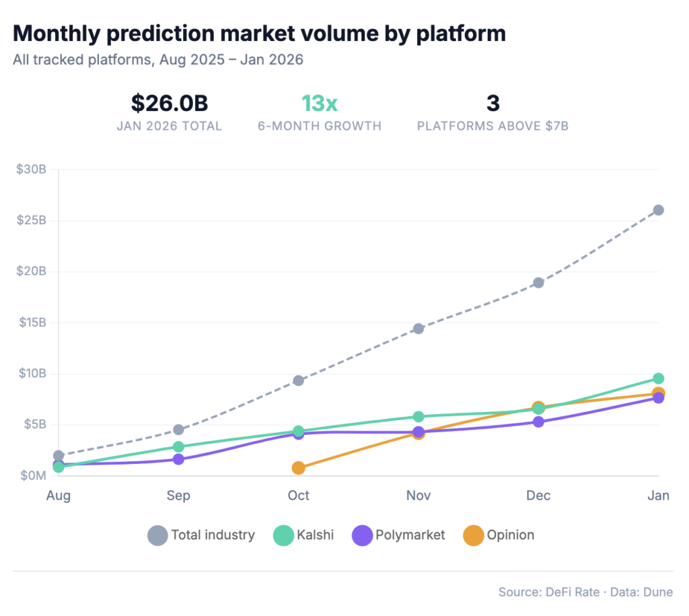Toggle the Total industry legend label
The height and width of the screenshot is (616, 689).
pyautogui.click(x=213, y=535)
